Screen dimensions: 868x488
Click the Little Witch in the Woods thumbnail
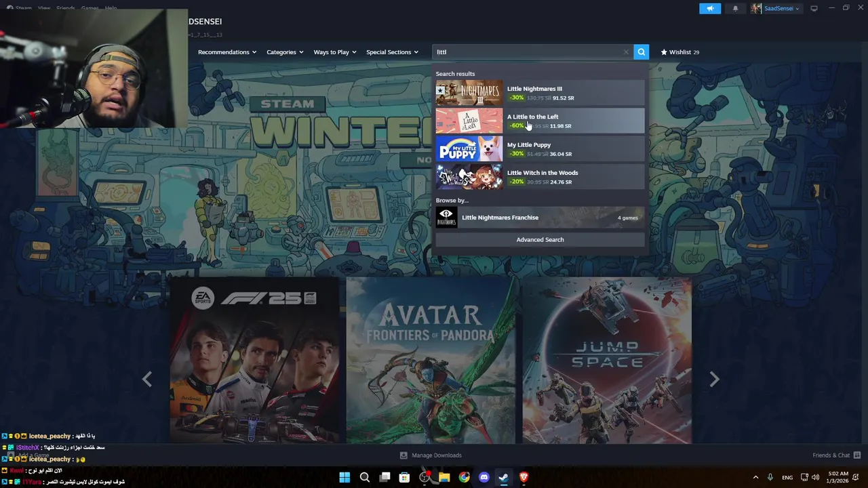pyautogui.click(x=469, y=177)
